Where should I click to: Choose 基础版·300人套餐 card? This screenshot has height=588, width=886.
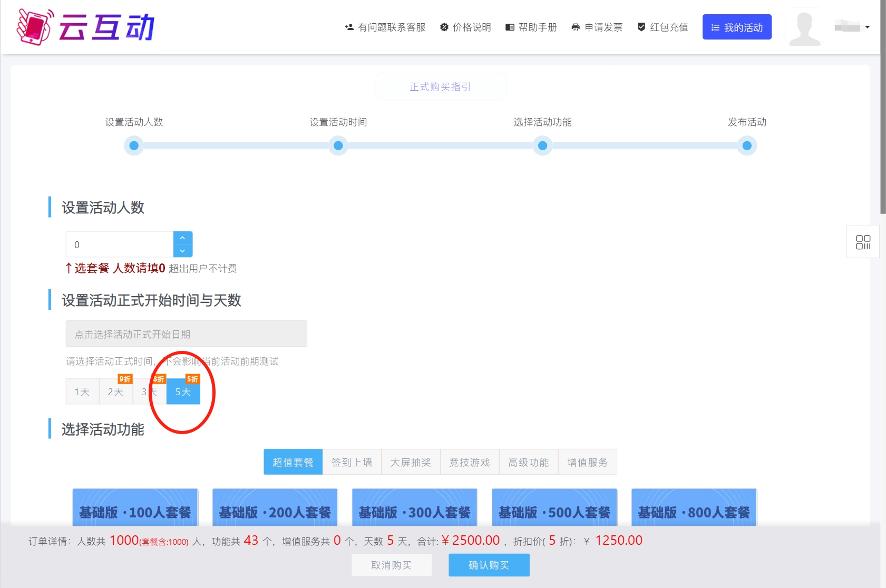414,507
